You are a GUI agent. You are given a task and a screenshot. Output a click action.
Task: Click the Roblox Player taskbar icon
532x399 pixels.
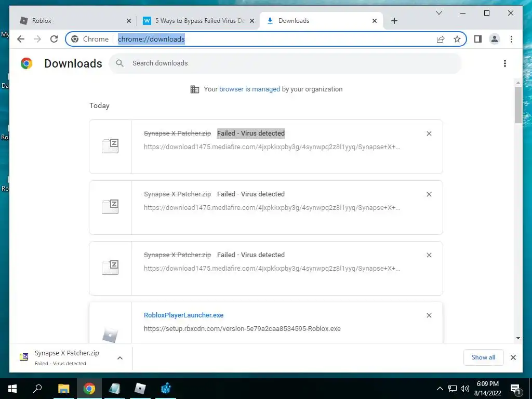(140, 389)
